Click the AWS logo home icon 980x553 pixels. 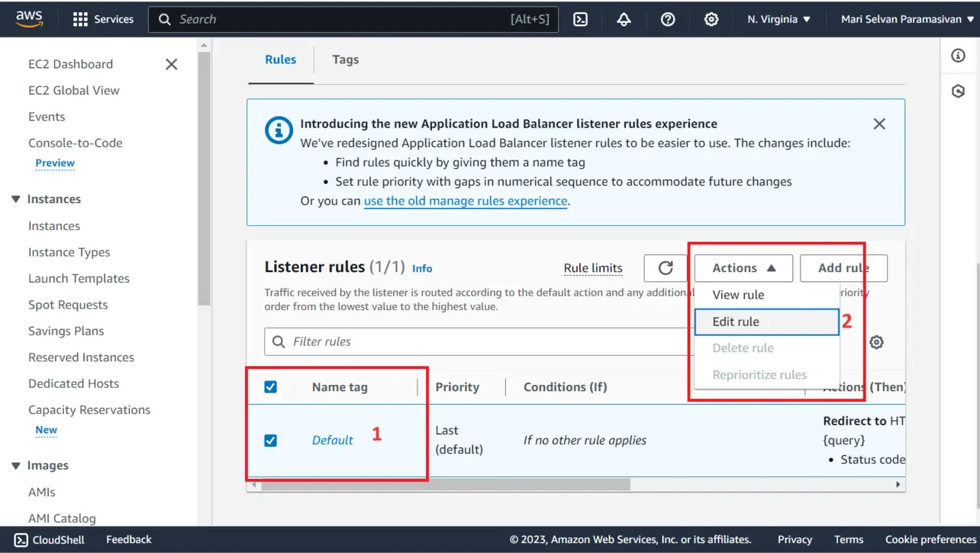click(29, 19)
